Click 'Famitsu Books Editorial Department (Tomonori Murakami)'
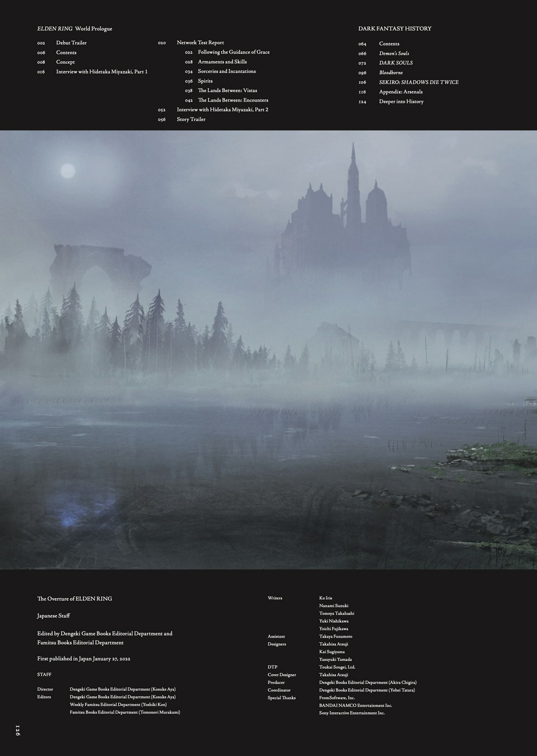The height and width of the screenshot is (756, 537). pos(125,712)
